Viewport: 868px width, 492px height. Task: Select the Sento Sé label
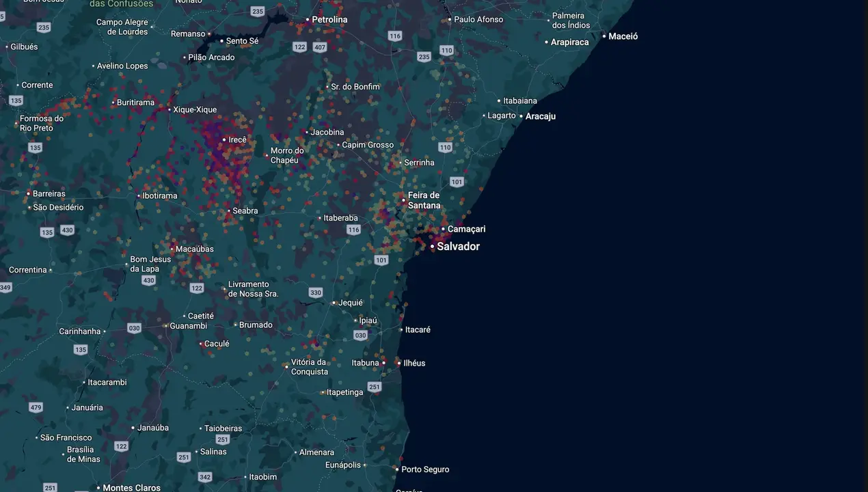pyautogui.click(x=242, y=41)
